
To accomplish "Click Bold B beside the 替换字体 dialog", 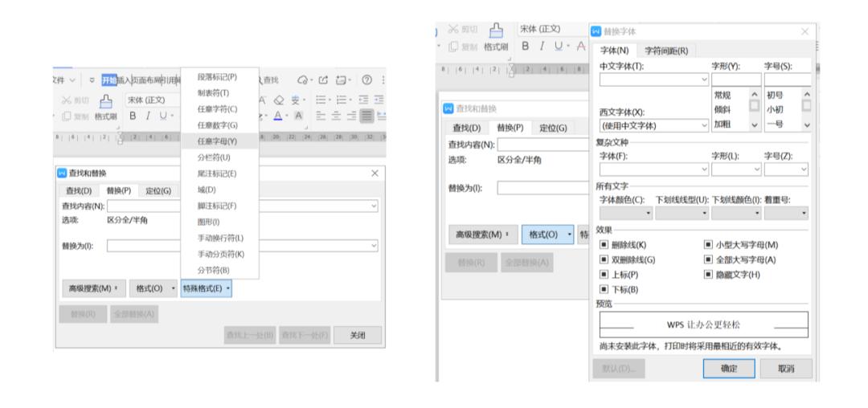I will click(x=526, y=47).
